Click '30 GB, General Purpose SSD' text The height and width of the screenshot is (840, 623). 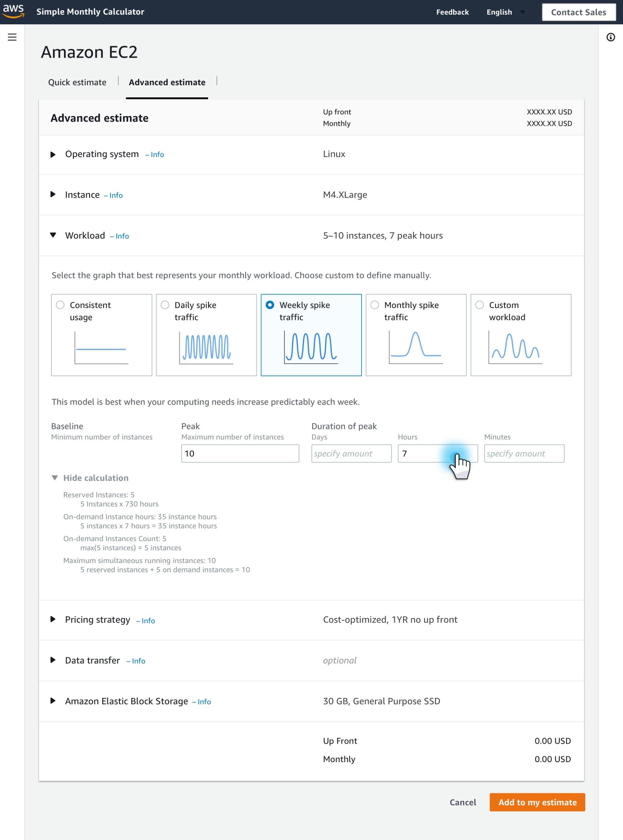pos(382,701)
